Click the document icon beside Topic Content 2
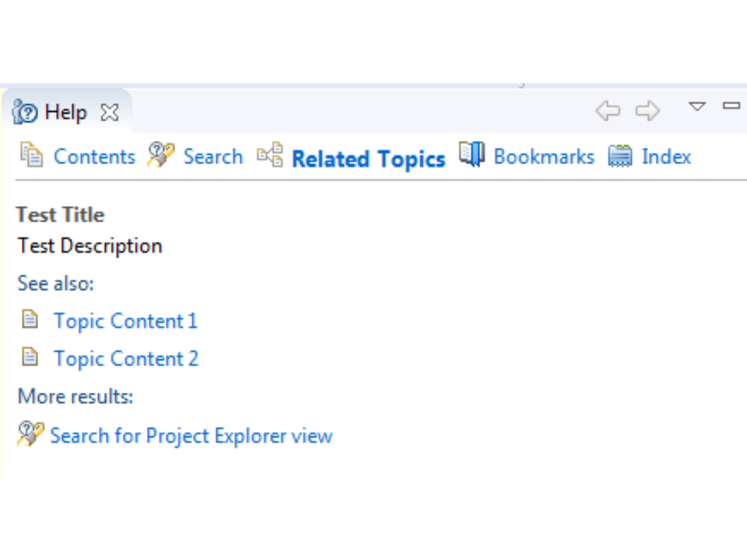Viewport: 747px width, 560px height. 30,357
